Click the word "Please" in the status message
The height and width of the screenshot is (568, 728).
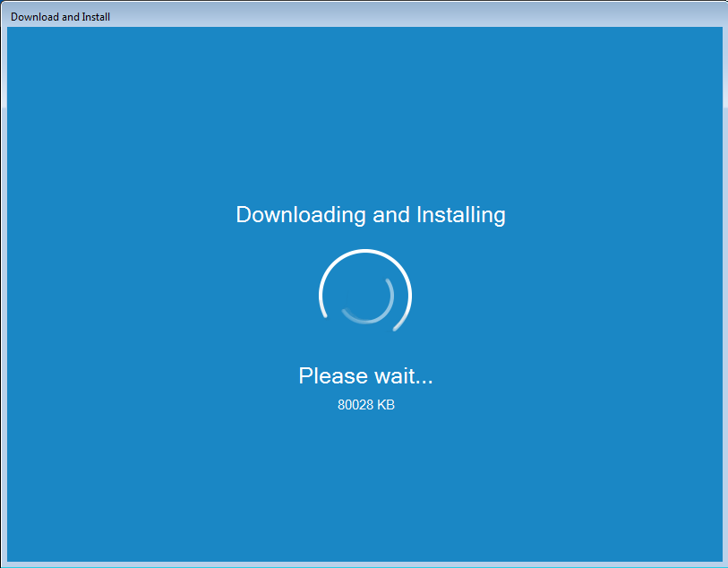click(332, 376)
